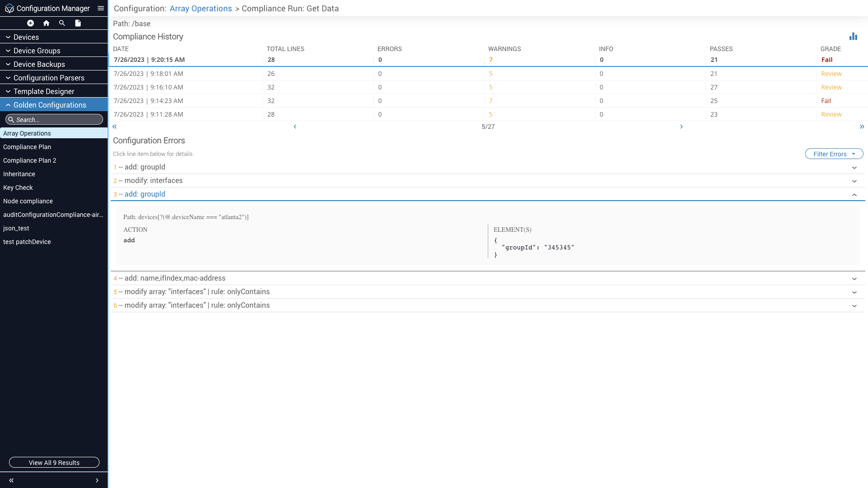Open search with the magnifier toolbar icon
The width and height of the screenshot is (868, 488).
[62, 23]
